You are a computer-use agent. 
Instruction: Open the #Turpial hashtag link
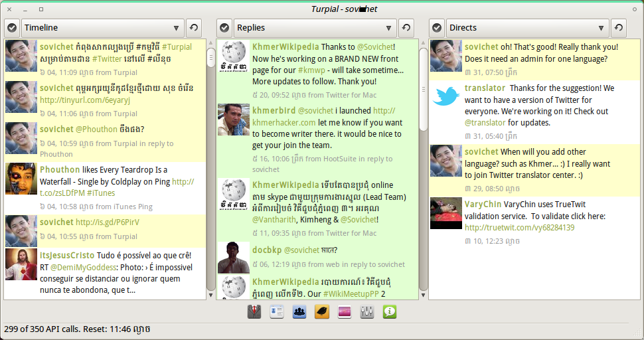(x=177, y=46)
